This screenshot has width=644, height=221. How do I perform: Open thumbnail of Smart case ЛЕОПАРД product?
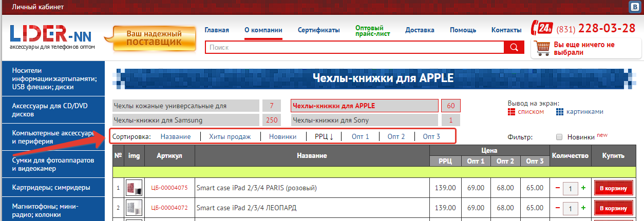click(134, 208)
